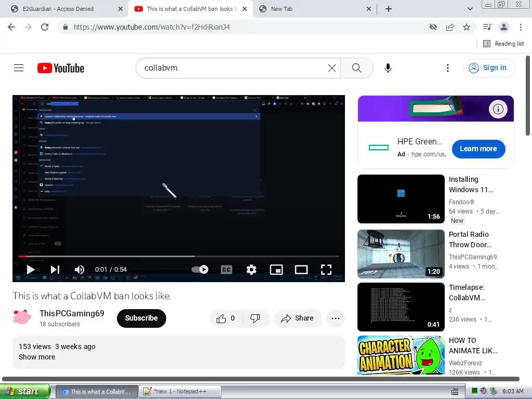Switch to theater mode

point(301,270)
